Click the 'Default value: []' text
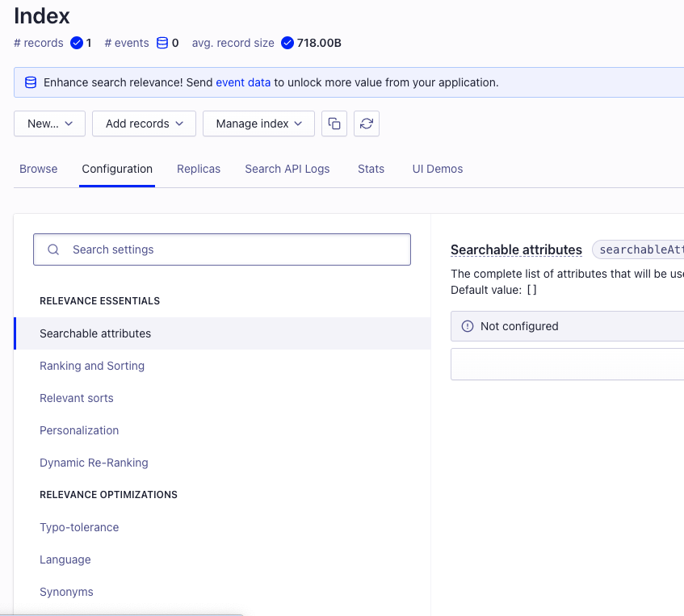 [x=493, y=290]
